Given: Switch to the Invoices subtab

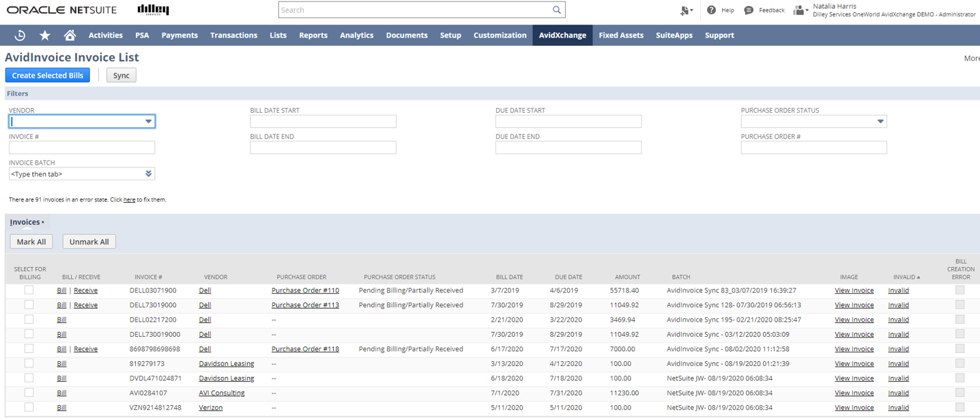Looking at the screenshot, I should tap(27, 222).
